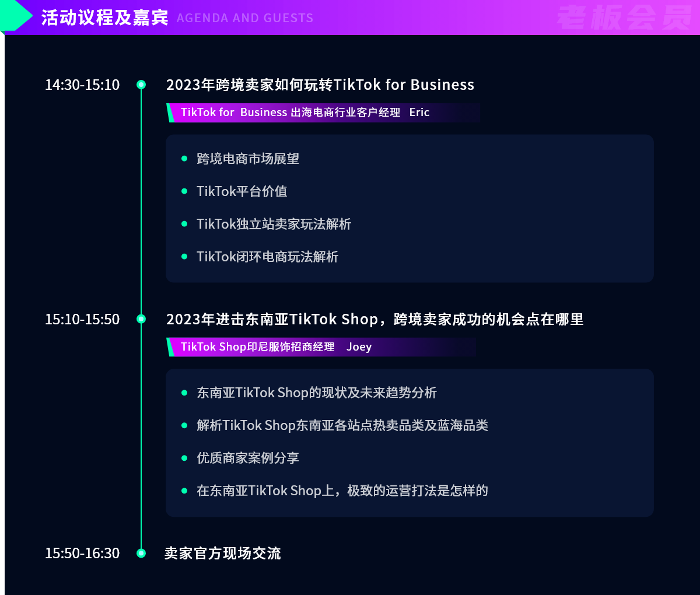The width and height of the screenshot is (700, 595).
Task: Click bullet text 优质商家案例分享
Action: 248,458
